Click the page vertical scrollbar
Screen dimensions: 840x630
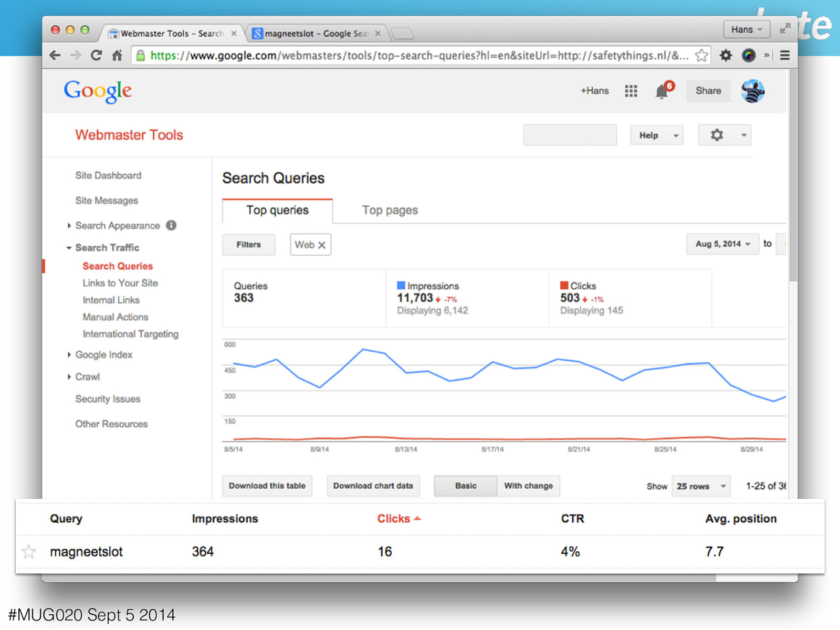[x=793, y=176]
